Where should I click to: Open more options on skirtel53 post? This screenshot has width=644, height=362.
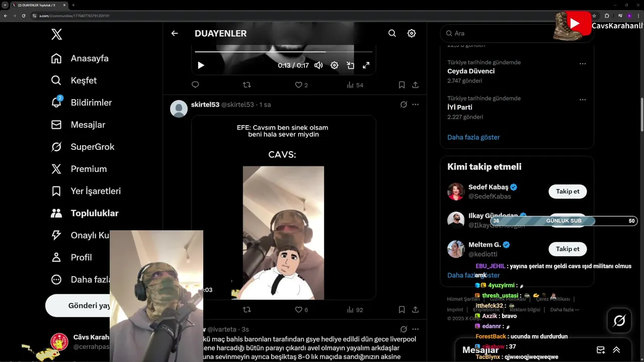[x=416, y=105]
